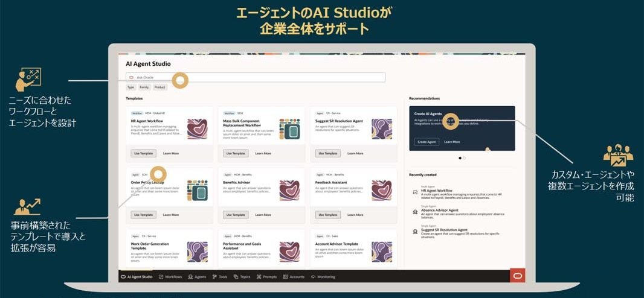Use Template for Feedback Assistant
The width and height of the screenshot is (644, 298).
point(328,215)
